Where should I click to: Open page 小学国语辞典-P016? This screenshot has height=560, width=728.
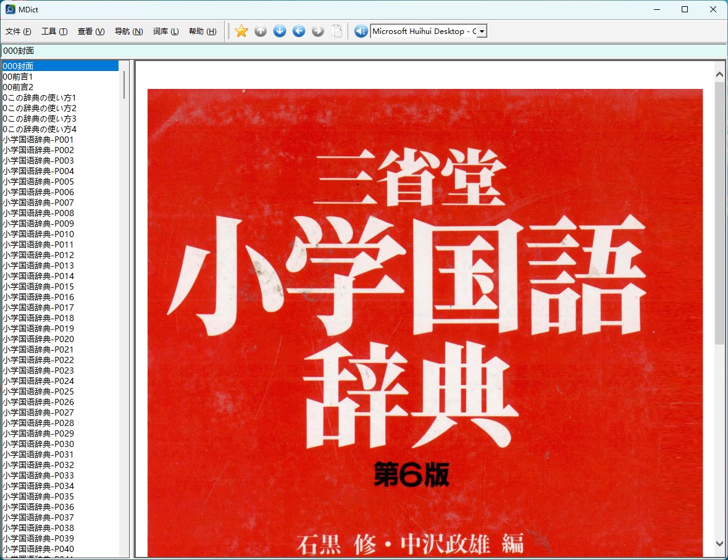[61, 297]
